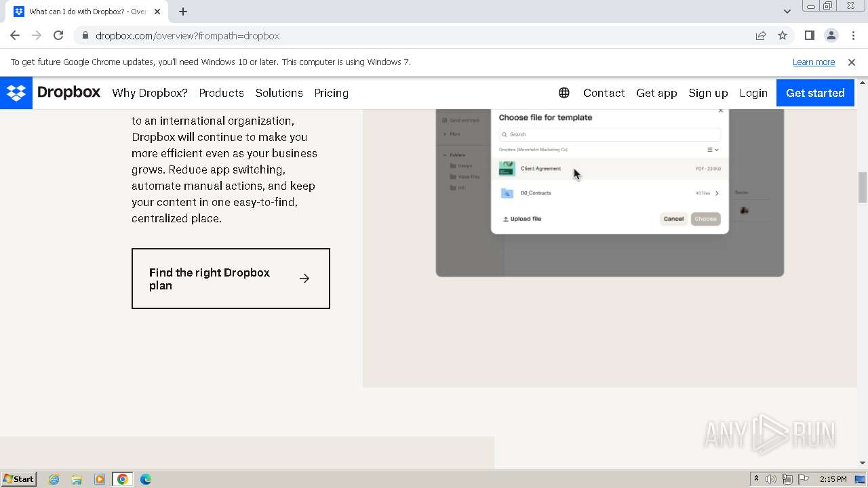This screenshot has height=488, width=868.
Task: Open the Windows Start menu
Action: point(18,479)
